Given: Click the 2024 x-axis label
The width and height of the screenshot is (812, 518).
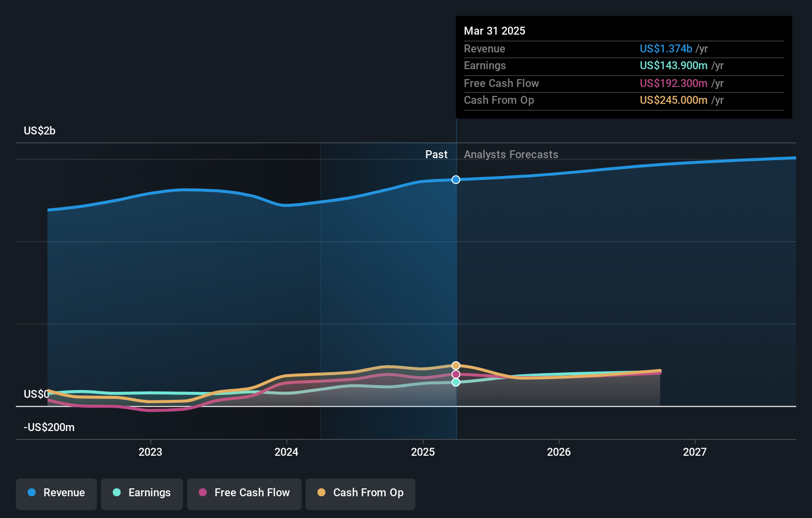Looking at the screenshot, I should [x=286, y=452].
